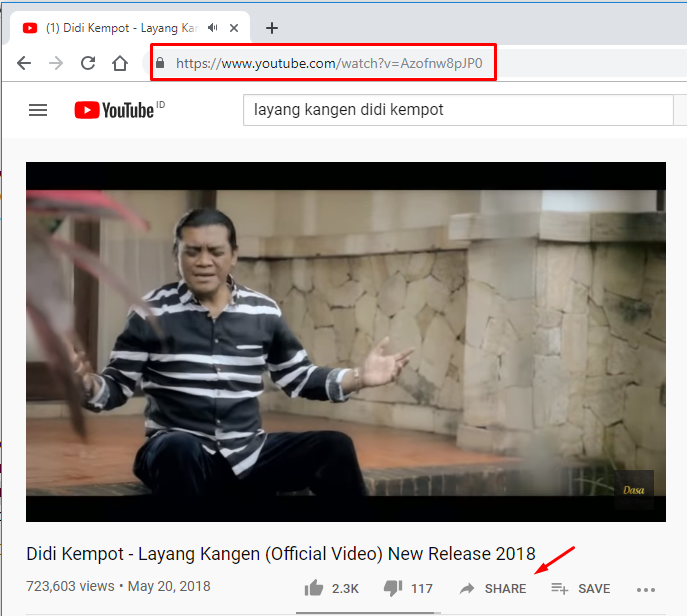Open the YouTube hamburger guide menu
The image size is (687, 616).
tap(38, 110)
